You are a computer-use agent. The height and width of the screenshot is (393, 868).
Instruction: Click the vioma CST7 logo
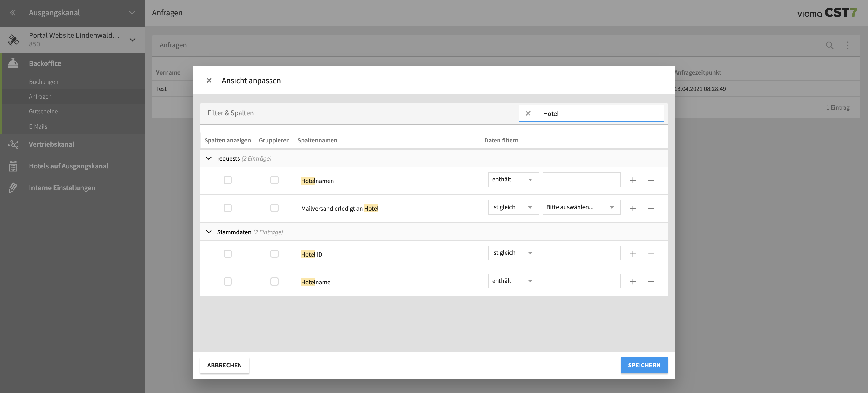point(827,13)
